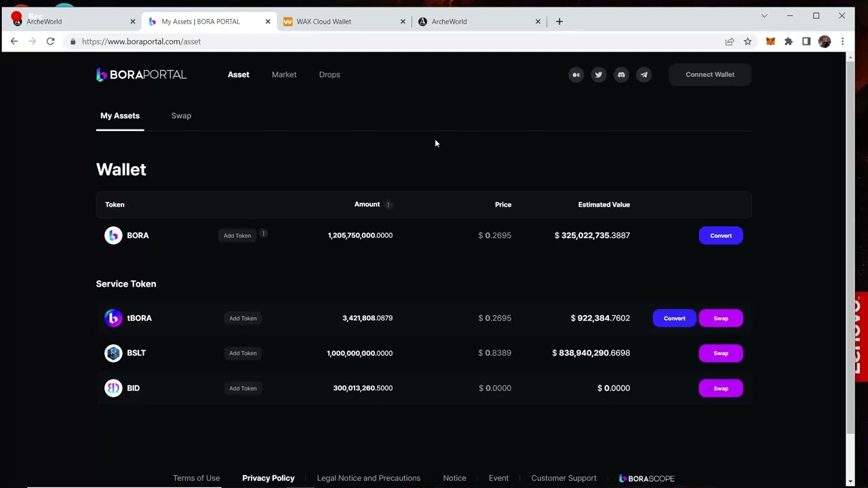Click the Service Token heading
The width and height of the screenshot is (868, 488).
pos(126,284)
